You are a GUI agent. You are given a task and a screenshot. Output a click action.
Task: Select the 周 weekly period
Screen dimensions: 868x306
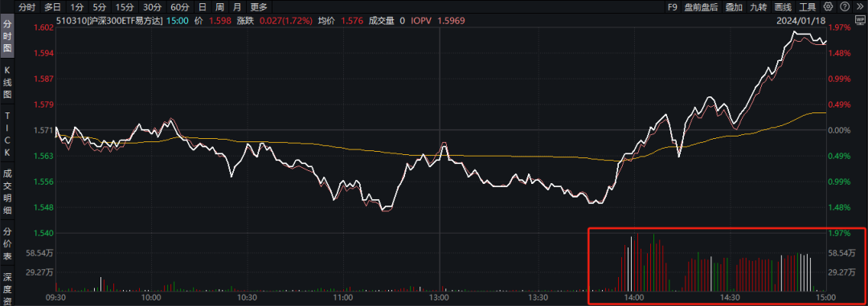(219, 7)
